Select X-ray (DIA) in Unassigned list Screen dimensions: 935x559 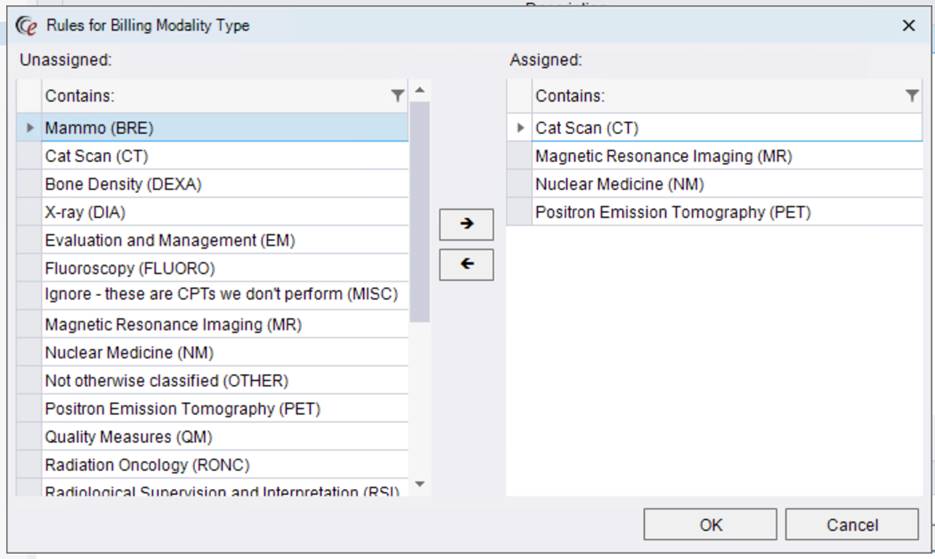[x=85, y=212]
